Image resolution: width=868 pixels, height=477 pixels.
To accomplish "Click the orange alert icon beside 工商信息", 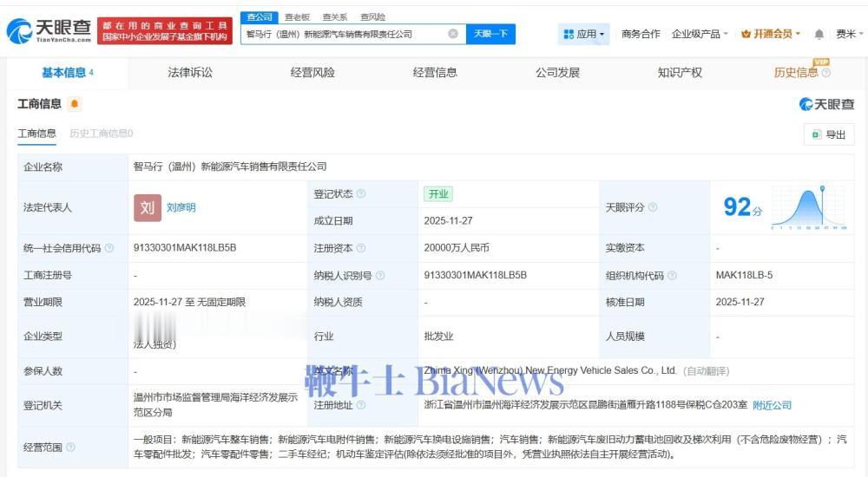I will 74,103.
